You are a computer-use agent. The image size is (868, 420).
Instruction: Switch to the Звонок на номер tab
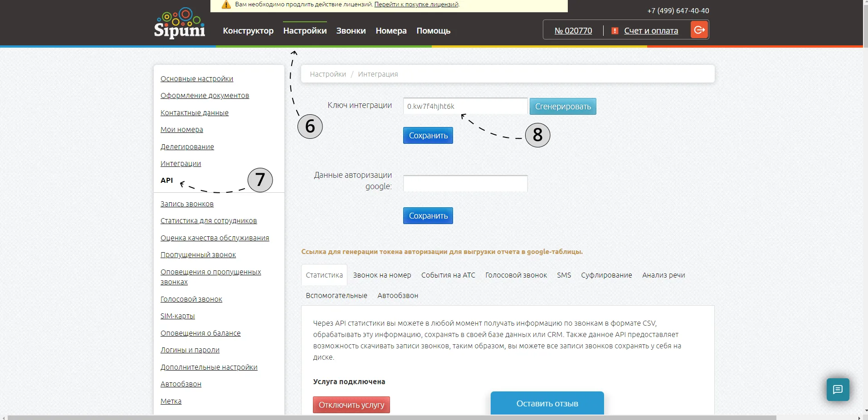[x=382, y=275]
